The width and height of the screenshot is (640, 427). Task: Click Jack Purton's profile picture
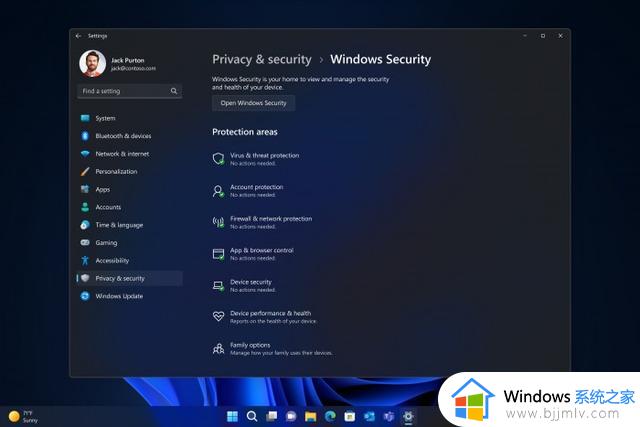click(x=93, y=64)
